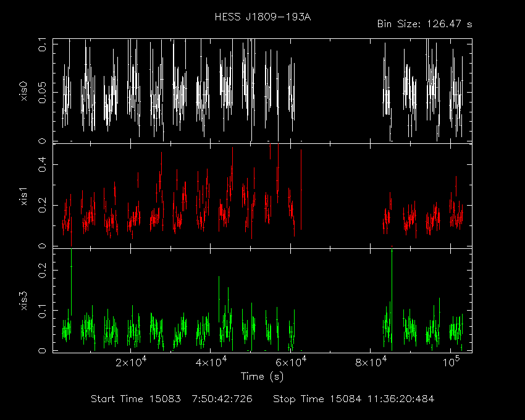This screenshot has width=525, height=420.
Task: Select the xis3 axis label
Action: tap(23, 301)
